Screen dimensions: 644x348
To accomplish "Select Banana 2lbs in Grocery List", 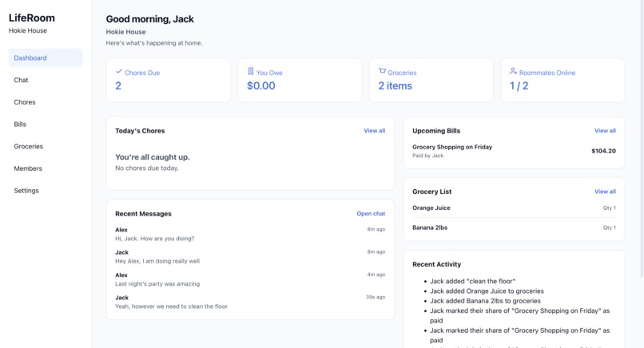I will tap(430, 227).
